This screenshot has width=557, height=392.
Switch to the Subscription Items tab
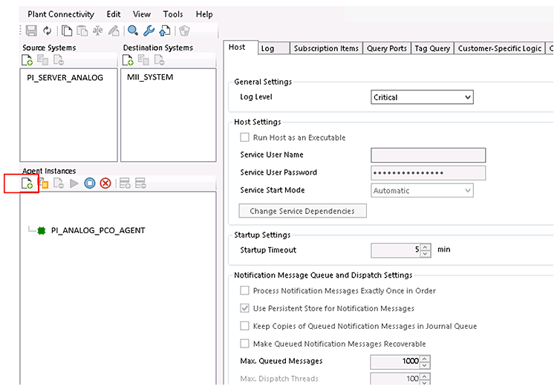(x=325, y=48)
